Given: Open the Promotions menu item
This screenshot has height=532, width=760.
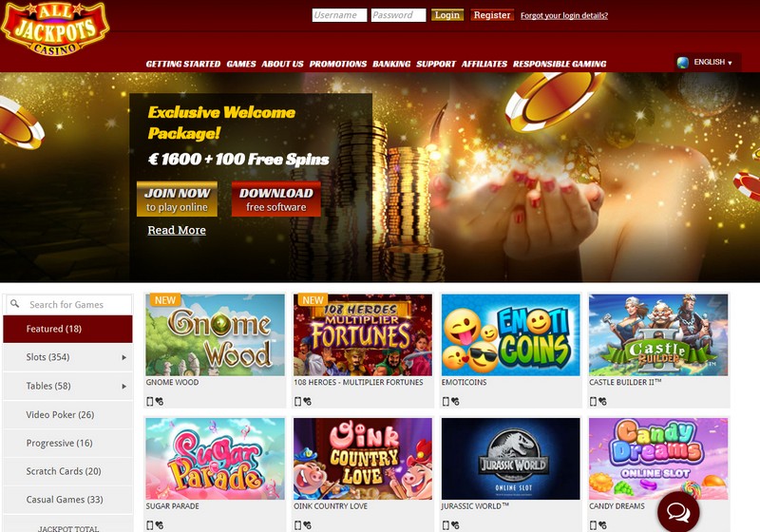Looking at the screenshot, I should pos(338,64).
